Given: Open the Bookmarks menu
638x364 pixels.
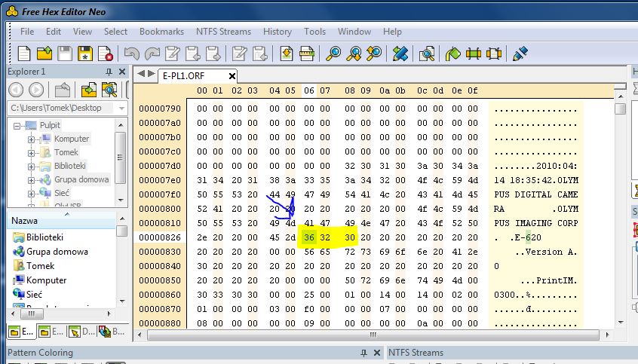Looking at the screenshot, I should click(161, 32).
